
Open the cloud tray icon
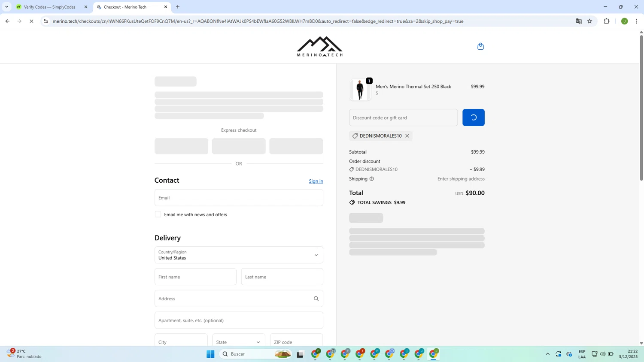(569, 354)
